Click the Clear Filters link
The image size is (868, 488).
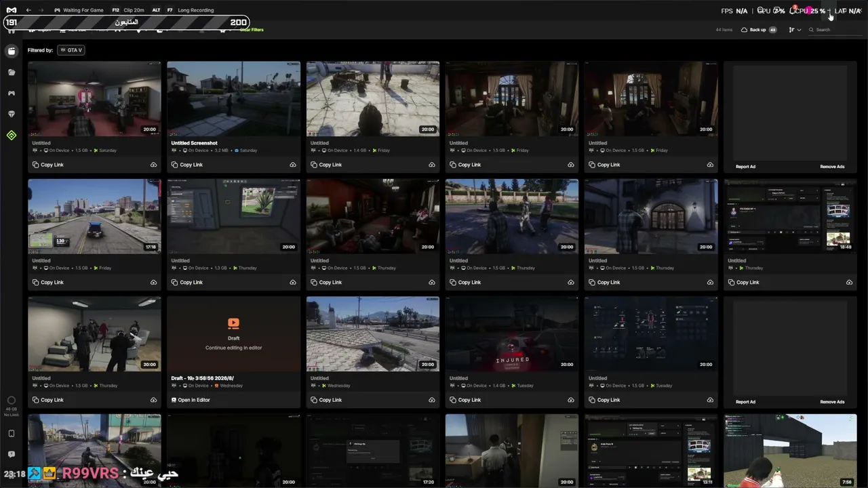pos(252,30)
